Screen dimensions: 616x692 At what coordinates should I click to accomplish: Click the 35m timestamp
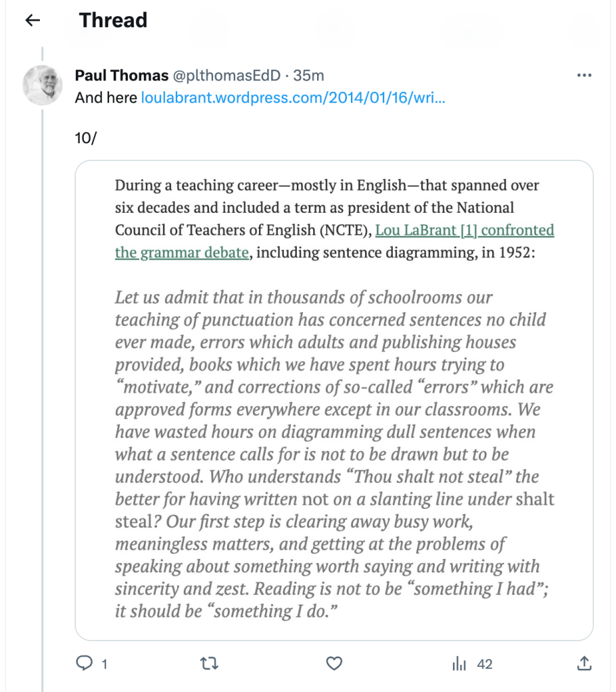(x=308, y=76)
